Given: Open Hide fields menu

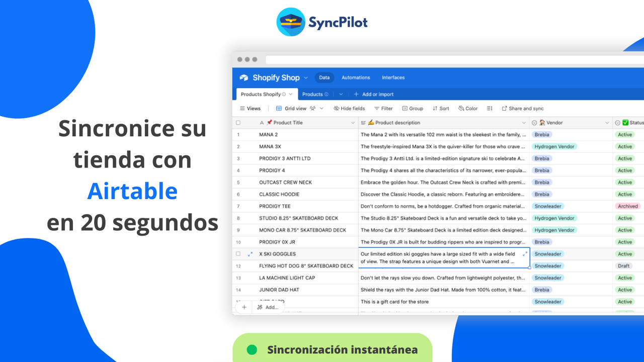Looking at the screenshot, I should [x=349, y=109].
